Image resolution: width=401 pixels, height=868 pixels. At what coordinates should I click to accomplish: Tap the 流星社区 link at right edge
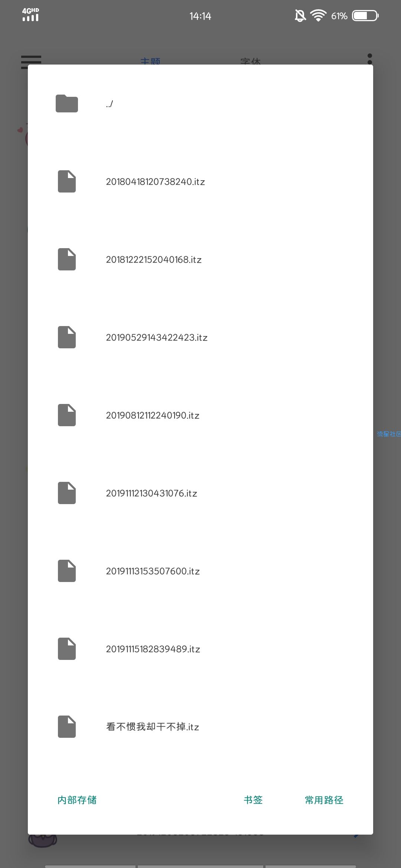coord(389,434)
